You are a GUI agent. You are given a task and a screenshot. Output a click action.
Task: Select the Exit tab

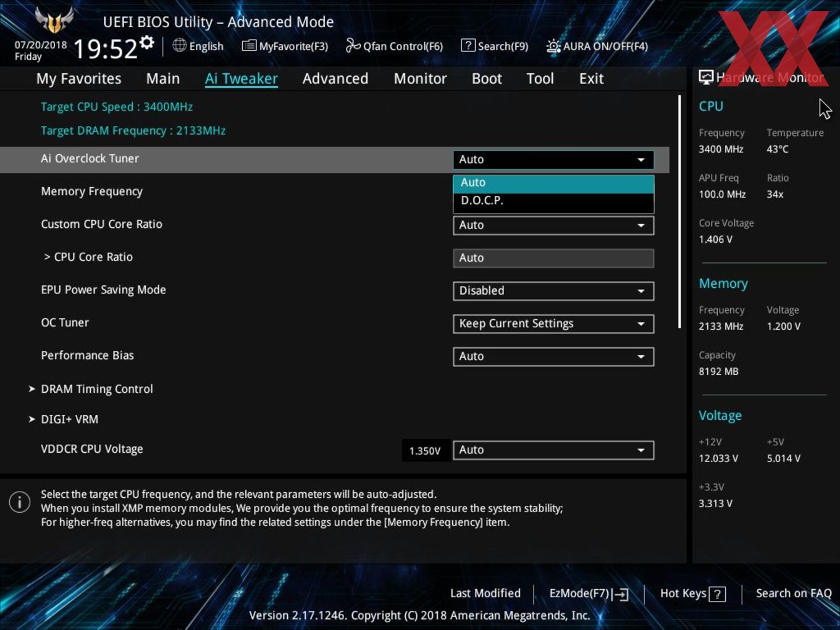pos(591,78)
